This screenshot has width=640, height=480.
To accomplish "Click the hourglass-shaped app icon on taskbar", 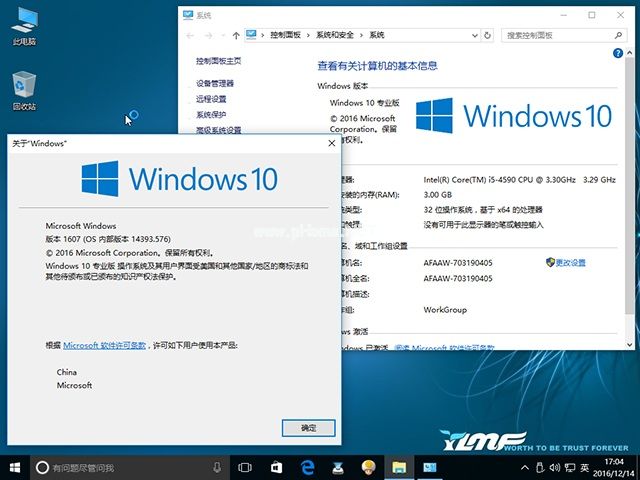I will click(x=338, y=468).
